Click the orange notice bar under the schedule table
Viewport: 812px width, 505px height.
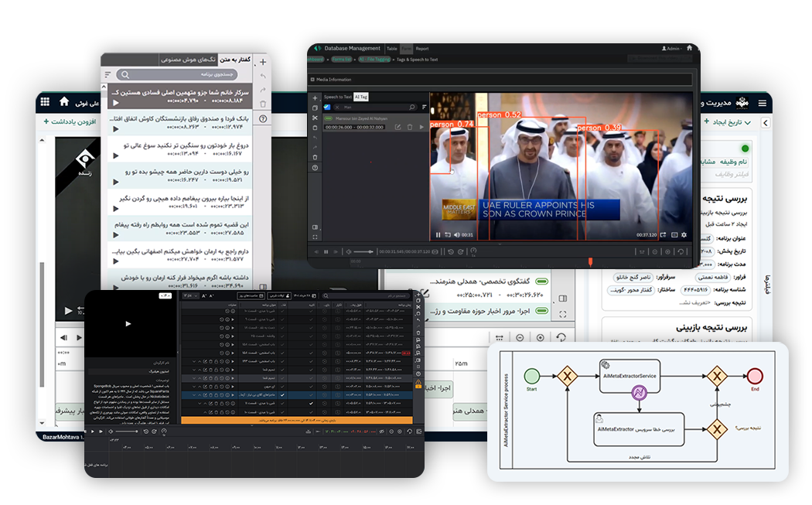tap(297, 420)
